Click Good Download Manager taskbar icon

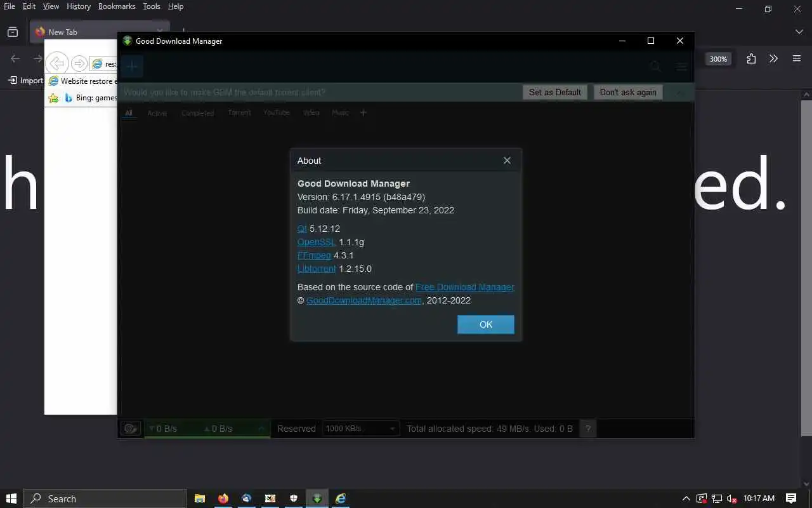(x=317, y=498)
